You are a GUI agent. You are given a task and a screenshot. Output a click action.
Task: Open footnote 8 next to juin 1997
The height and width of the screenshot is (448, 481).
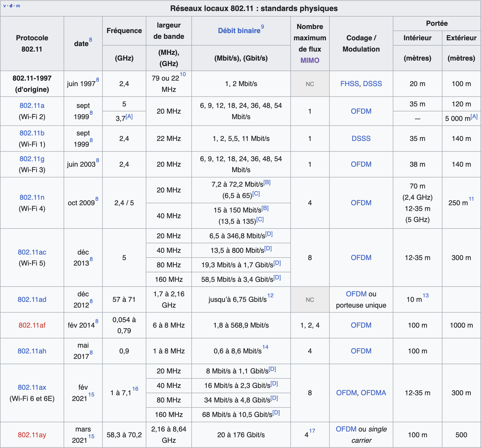pyautogui.click(x=97, y=80)
